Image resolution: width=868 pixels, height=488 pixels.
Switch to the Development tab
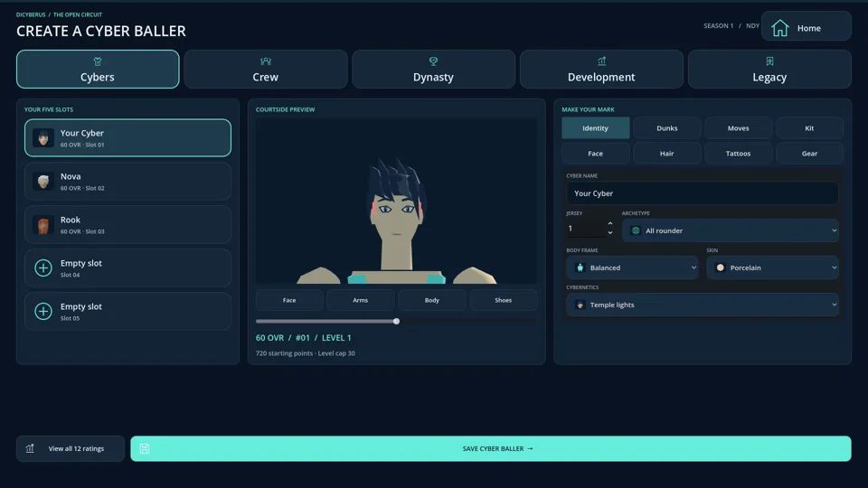point(601,70)
